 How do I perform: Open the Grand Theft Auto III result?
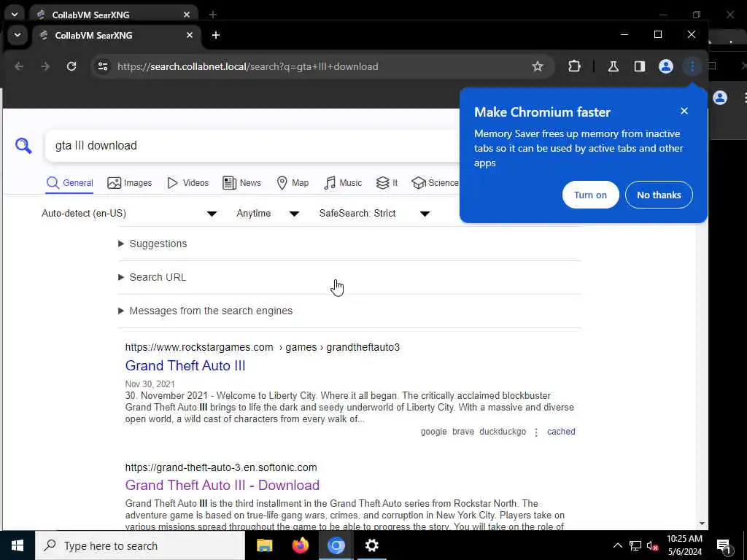185,366
